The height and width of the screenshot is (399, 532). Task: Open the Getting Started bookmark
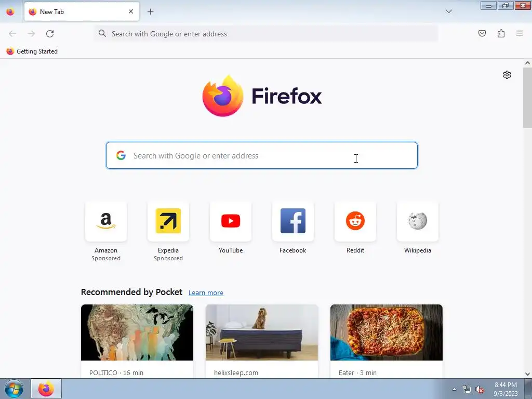coord(32,51)
